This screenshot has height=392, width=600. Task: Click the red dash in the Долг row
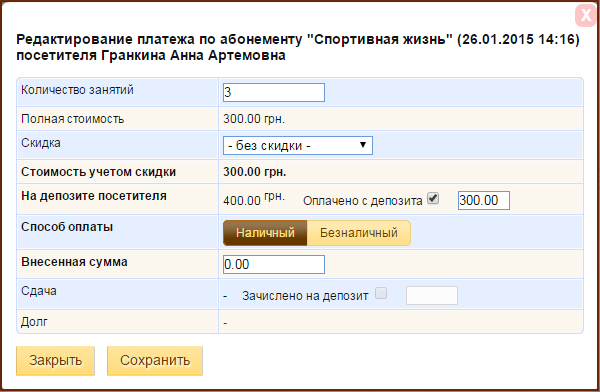(x=225, y=323)
